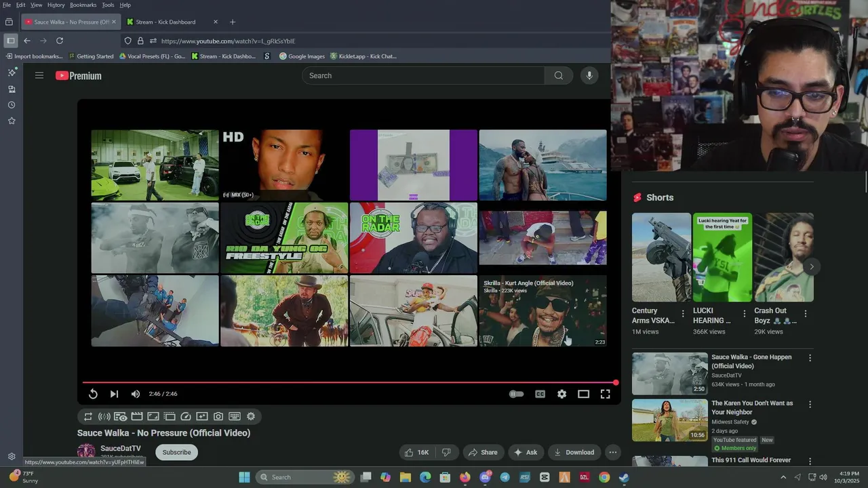Open a new browser tab
Image resolution: width=868 pixels, height=488 pixels.
[x=233, y=22]
